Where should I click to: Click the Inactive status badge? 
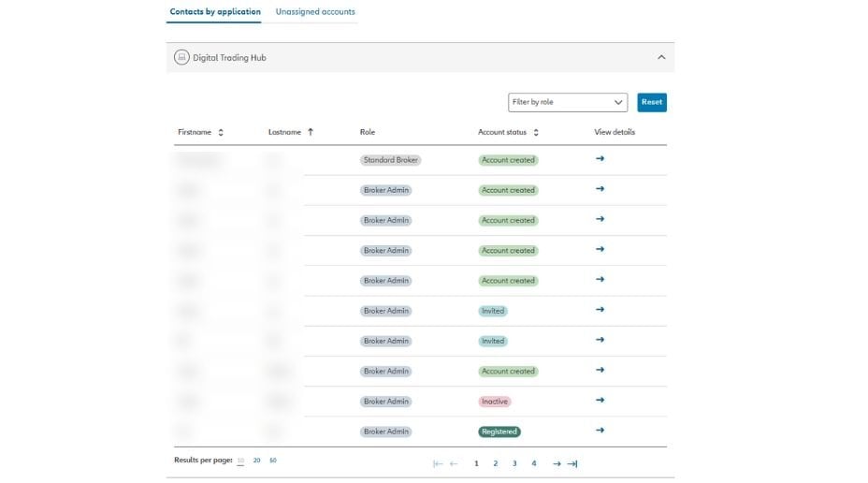click(x=495, y=402)
